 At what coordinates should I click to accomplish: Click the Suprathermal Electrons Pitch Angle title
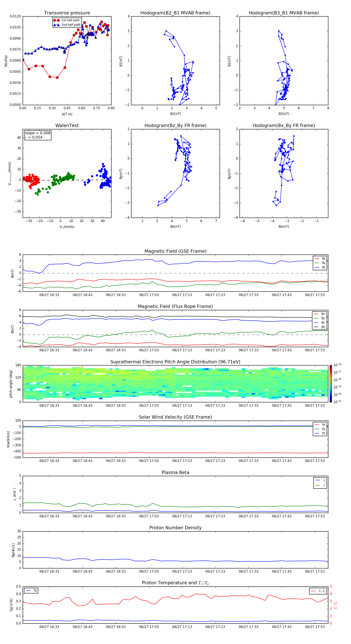[175, 362]
